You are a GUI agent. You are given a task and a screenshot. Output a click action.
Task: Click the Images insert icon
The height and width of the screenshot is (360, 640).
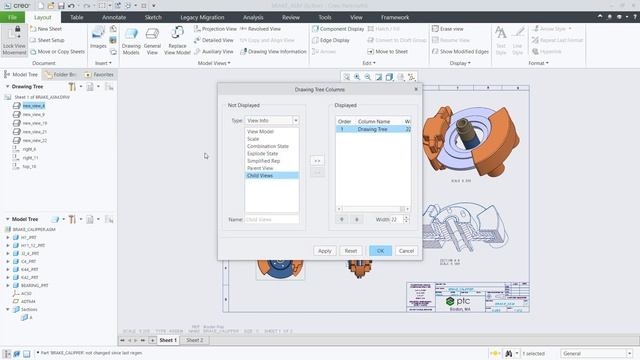coord(98,34)
